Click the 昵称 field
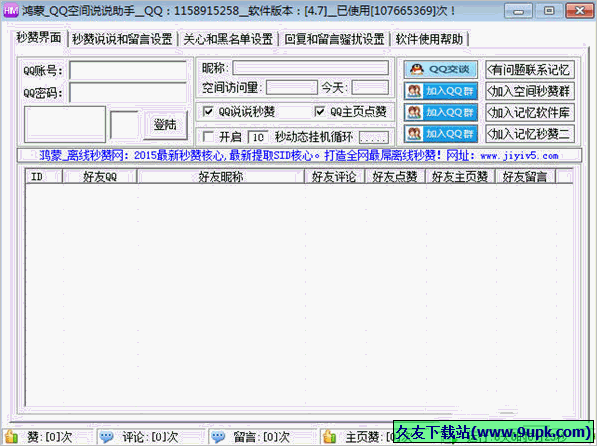Image resolution: width=597 pixels, height=446 pixels. (311, 68)
